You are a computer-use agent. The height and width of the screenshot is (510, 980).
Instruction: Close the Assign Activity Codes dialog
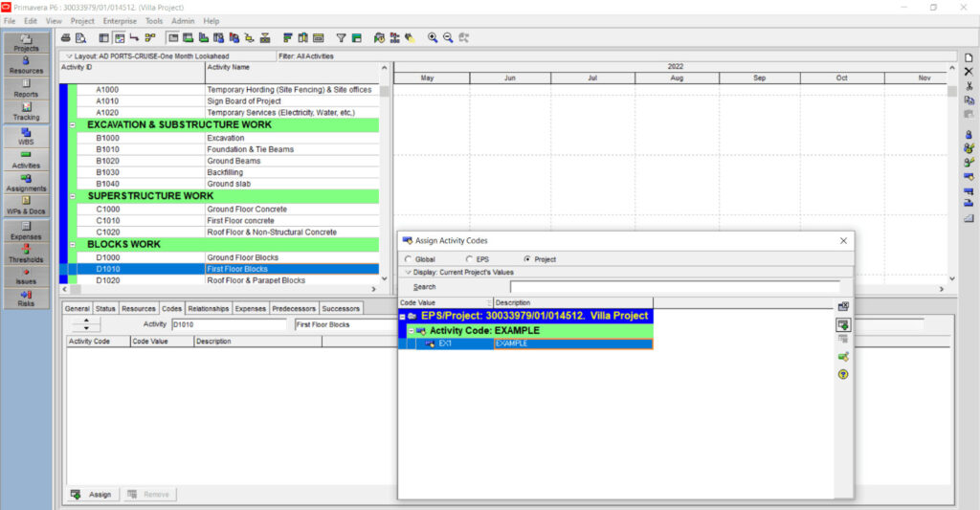click(844, 240)
